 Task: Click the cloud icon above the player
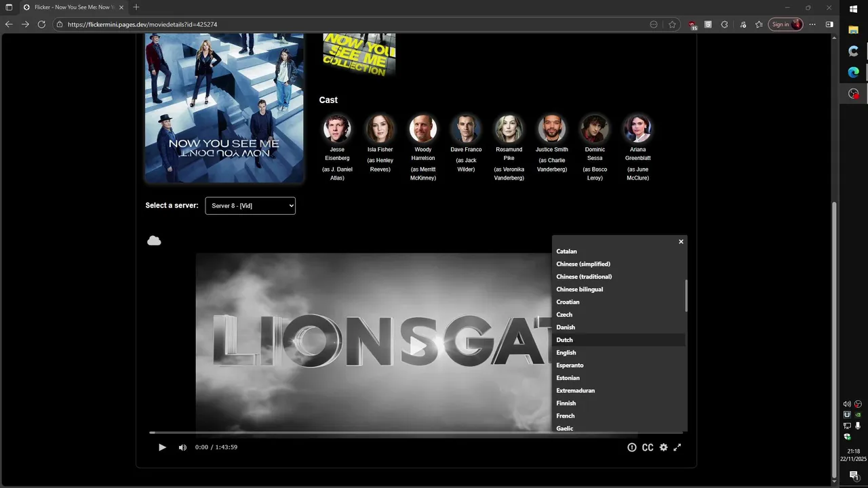[154, 241]
